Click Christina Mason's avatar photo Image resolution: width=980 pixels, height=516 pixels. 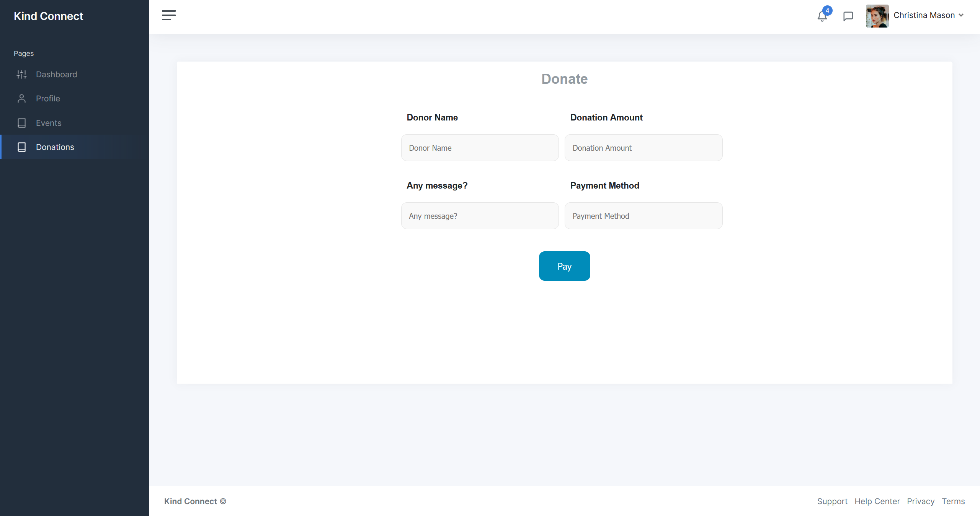pos(877,16)
